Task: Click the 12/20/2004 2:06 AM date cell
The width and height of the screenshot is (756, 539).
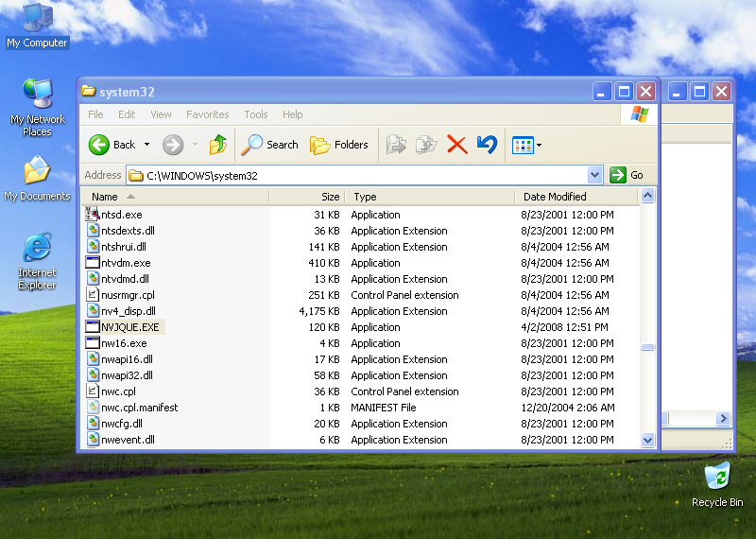Action: 568,408
